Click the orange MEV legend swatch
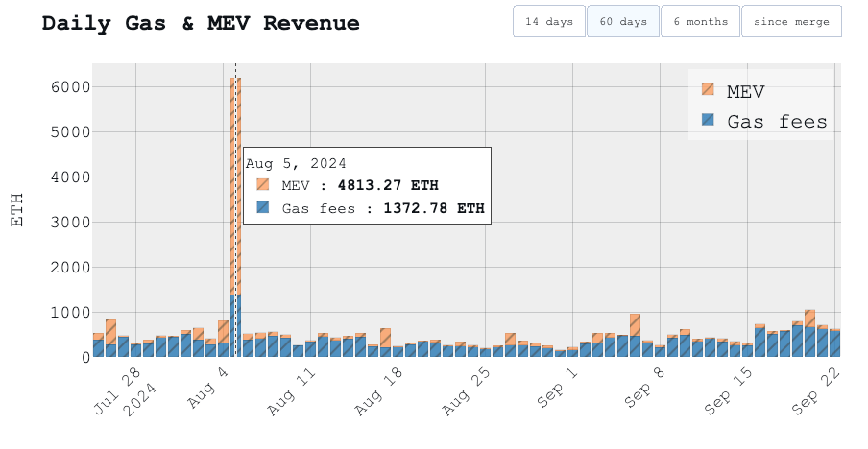 pyautogui.click(x=709, y=90)
